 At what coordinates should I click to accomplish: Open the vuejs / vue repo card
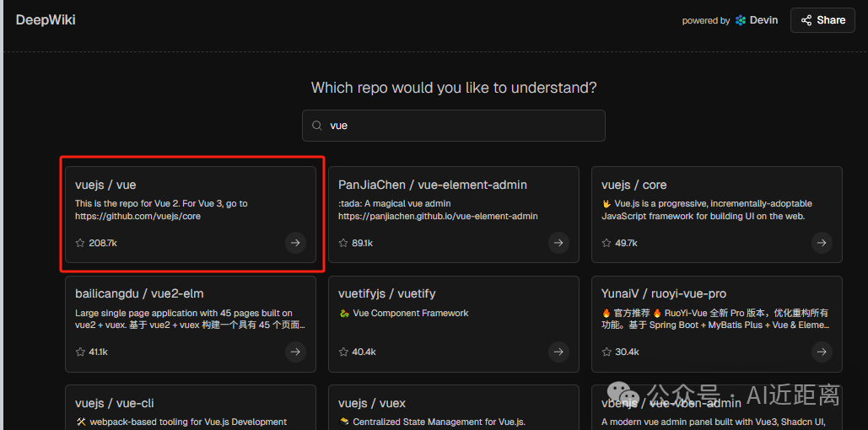coord(191,214)
